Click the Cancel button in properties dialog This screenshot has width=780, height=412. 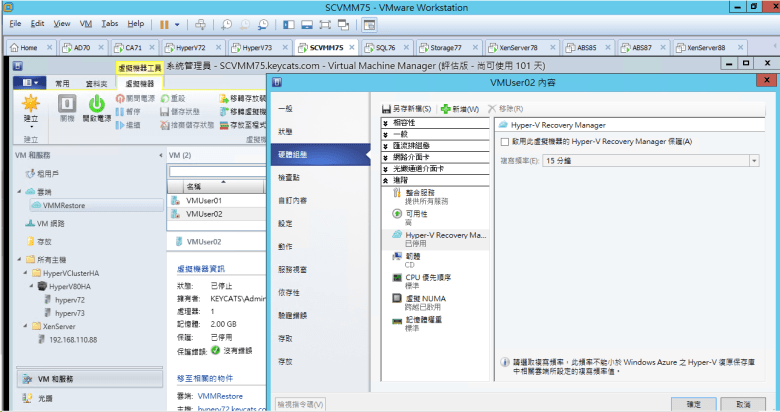742,404
